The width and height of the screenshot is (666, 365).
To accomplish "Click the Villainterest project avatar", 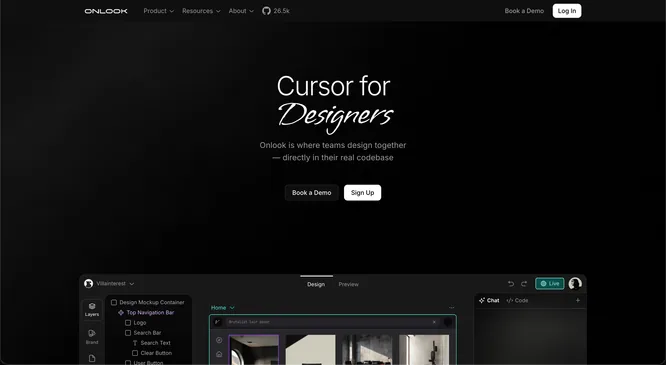I will point(88,283).
